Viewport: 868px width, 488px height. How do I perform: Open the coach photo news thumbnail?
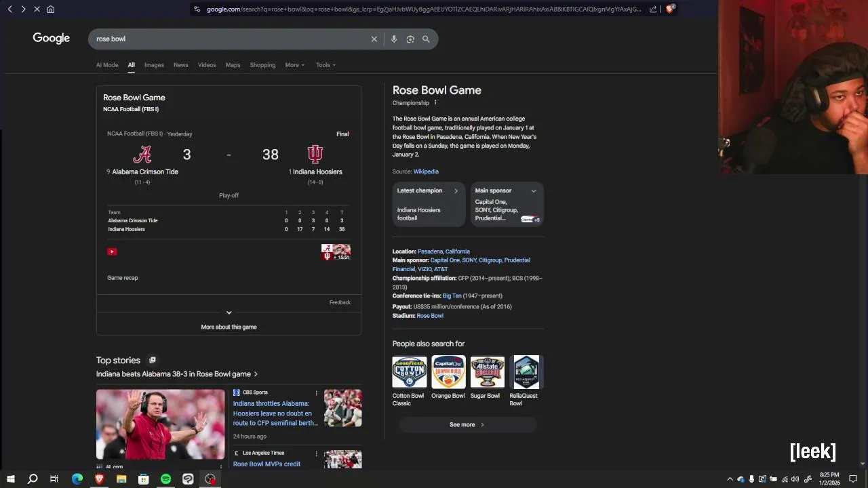161,424
